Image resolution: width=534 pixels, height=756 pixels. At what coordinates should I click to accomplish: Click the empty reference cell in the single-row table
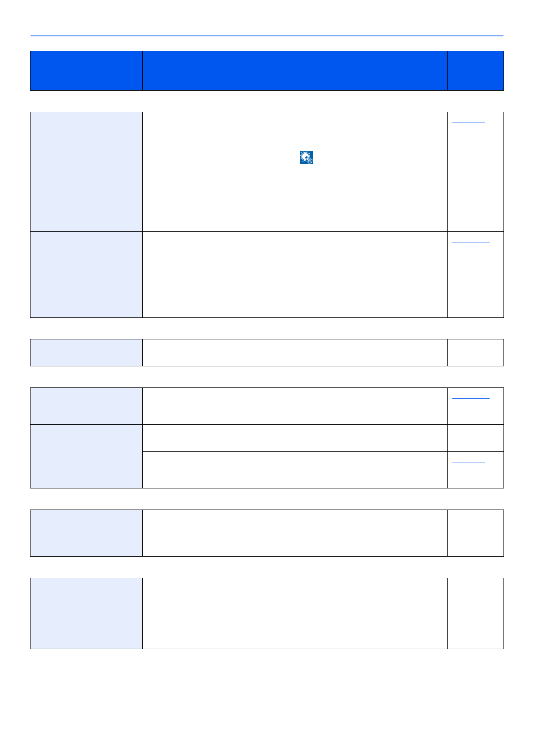pos(476,352)
